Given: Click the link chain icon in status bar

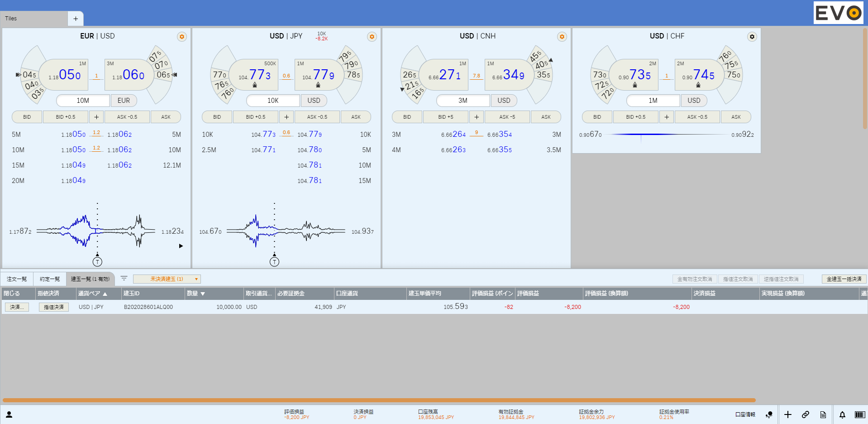Looking at the screenshot, I should pos(806,414).
